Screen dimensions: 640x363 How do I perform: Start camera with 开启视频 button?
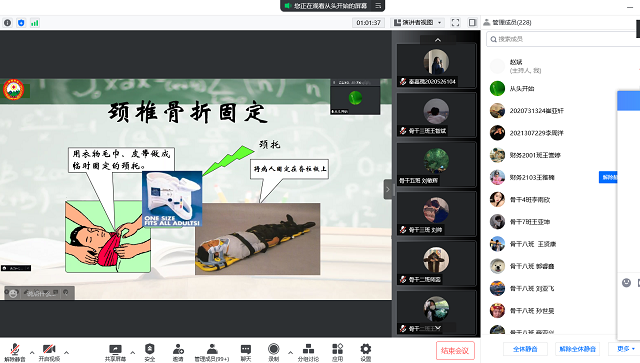[x=49, y=352]
